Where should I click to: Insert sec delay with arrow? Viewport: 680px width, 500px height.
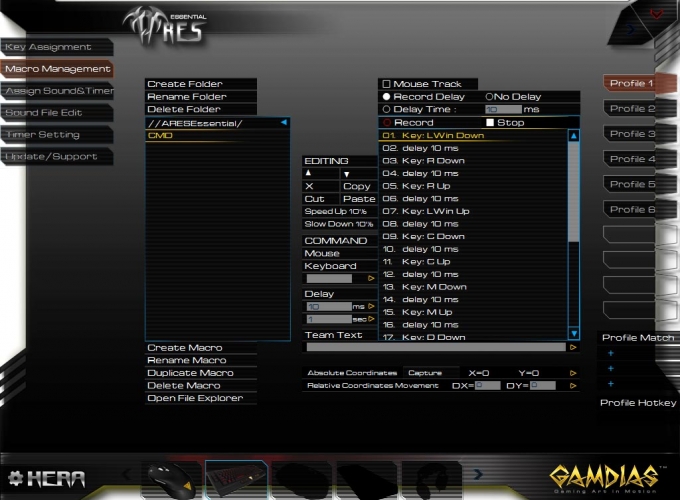[x=371, y=319]
